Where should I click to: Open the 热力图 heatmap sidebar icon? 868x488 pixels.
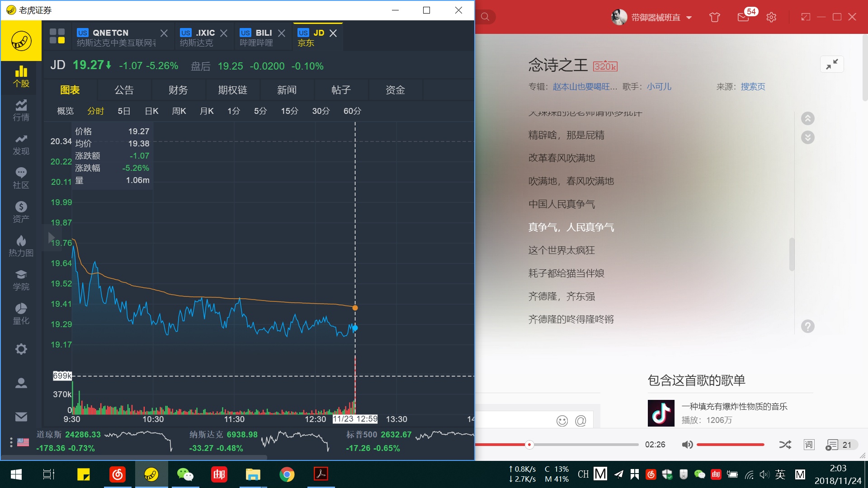point(21,246)
